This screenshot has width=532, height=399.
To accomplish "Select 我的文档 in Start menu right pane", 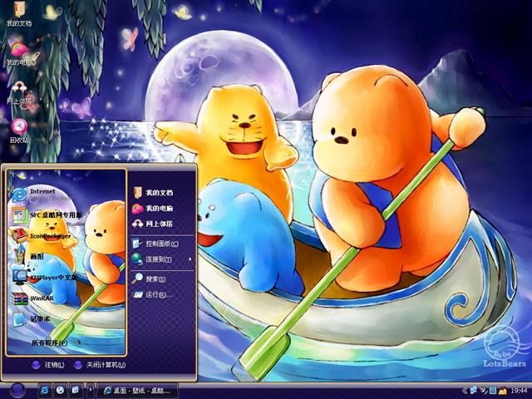I will click(153, 192).
